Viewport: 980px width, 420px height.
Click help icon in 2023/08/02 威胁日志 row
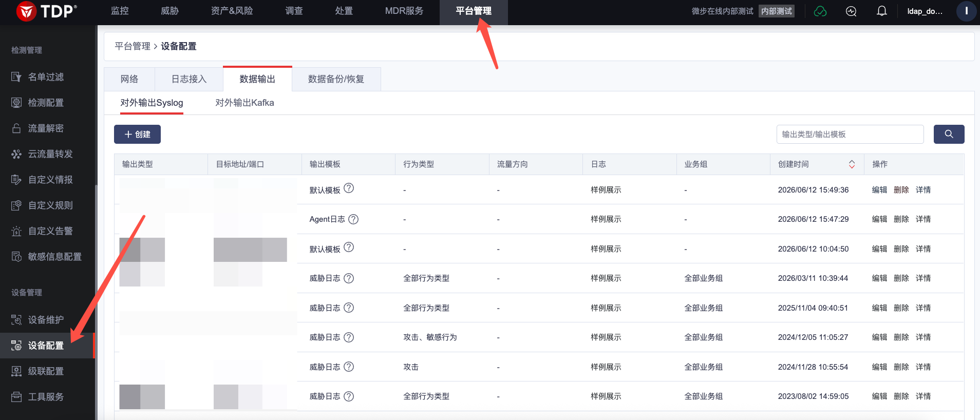coord(349,396)
